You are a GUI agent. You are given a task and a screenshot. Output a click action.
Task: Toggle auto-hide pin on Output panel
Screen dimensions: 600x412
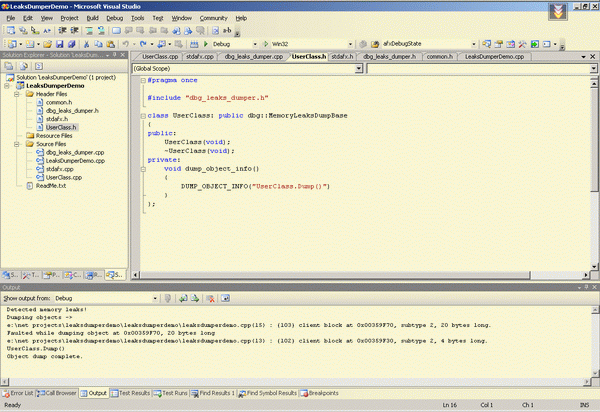pos(586,287)
